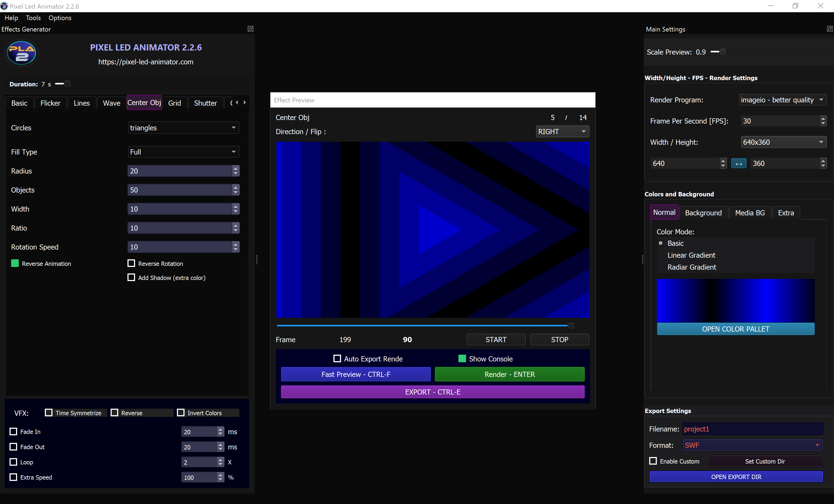Open the Direction / Flip dropdown set to RIGHT
Viewport: 834px width, 504px height.
(562, 131)
